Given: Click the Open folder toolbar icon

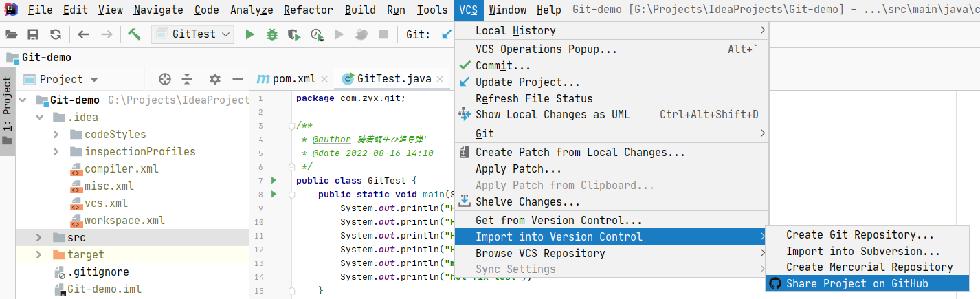Looking at the screenshot, I should tap(12, 34).
